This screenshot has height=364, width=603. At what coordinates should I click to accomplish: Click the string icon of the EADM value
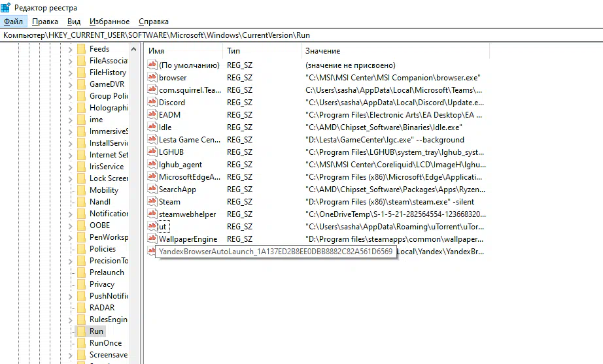(152, 114)
